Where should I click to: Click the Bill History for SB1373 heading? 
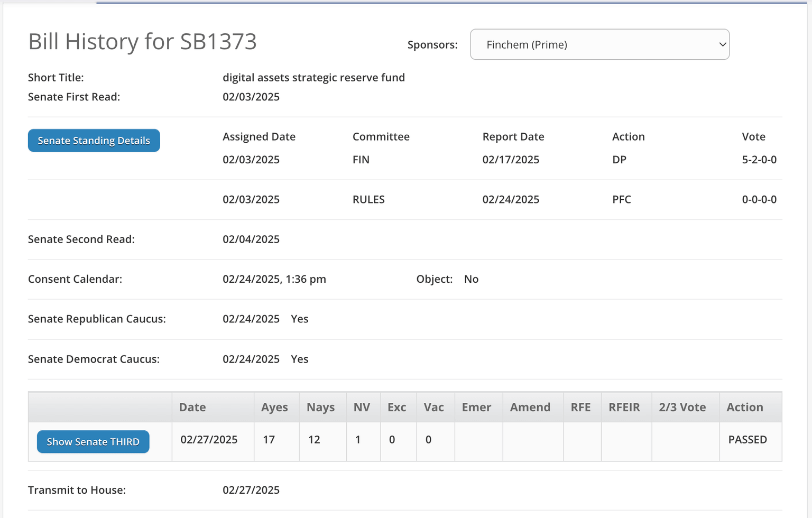tap(142, 41)
